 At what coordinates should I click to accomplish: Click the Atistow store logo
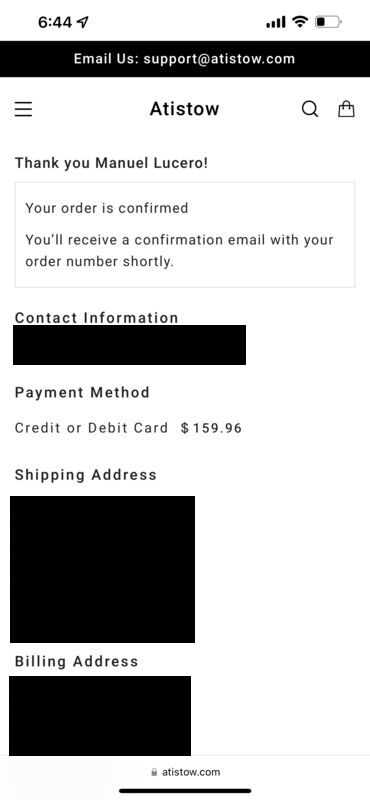pos(184,109)
